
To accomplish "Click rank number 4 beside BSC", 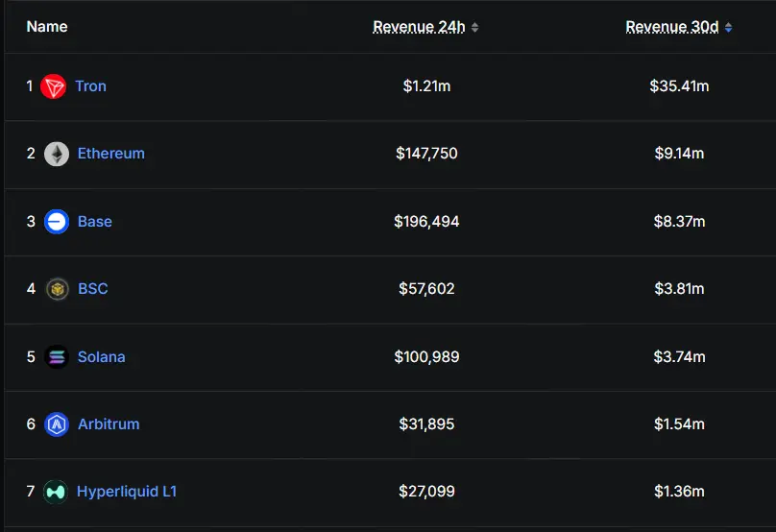I will [31, 288].
